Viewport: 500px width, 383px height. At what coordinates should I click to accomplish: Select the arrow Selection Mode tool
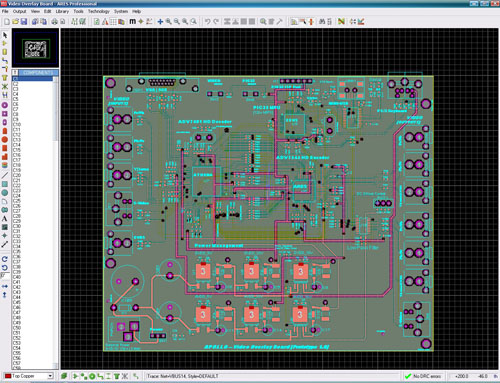[x=5, y=35]
